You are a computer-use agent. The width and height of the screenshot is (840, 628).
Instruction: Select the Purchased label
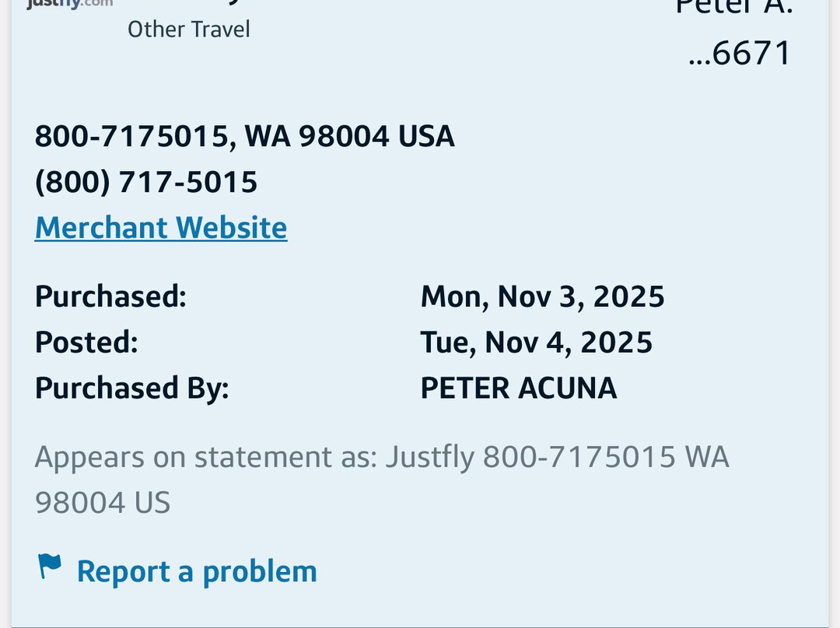tap(110, 296)
